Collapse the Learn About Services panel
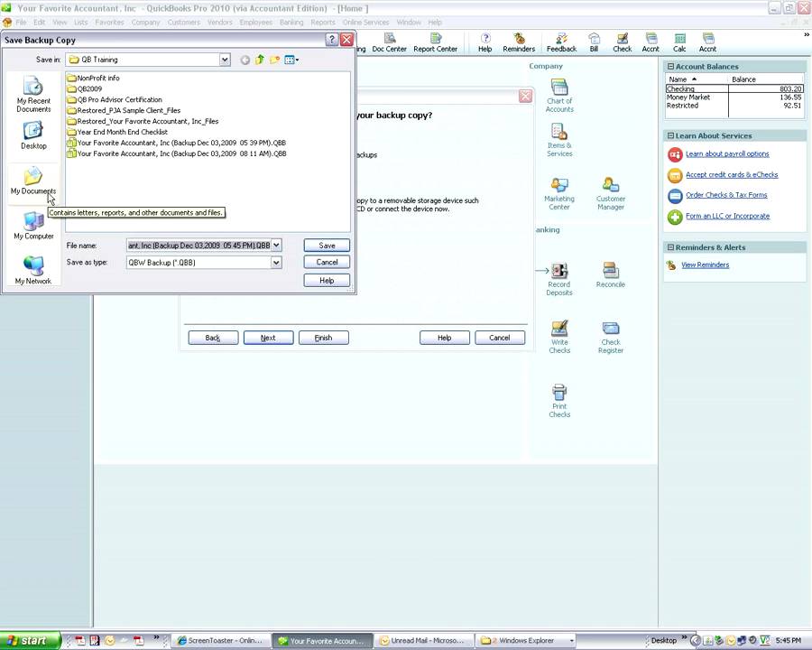 [670, 135]
